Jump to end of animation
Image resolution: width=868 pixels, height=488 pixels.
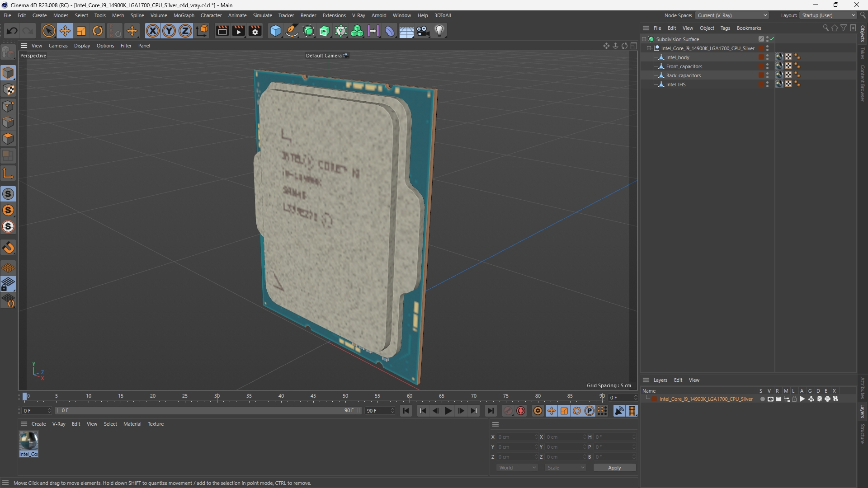tap(491, 411)
